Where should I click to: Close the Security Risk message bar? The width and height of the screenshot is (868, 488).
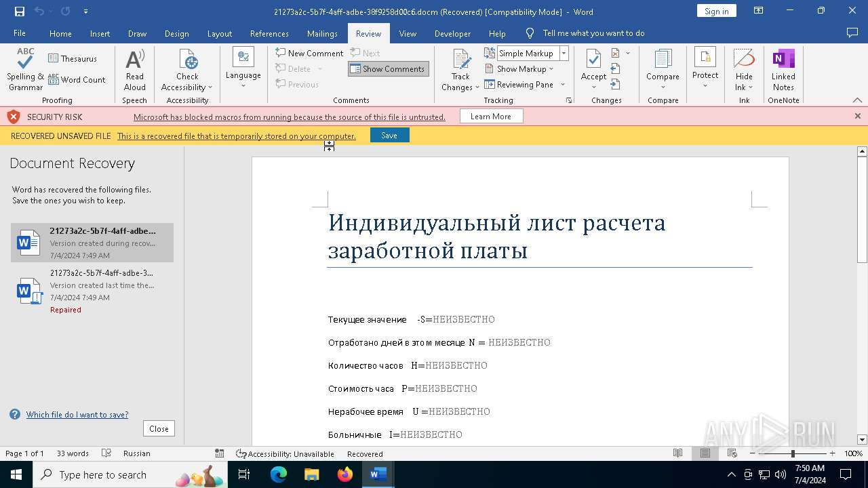point(857,117)
